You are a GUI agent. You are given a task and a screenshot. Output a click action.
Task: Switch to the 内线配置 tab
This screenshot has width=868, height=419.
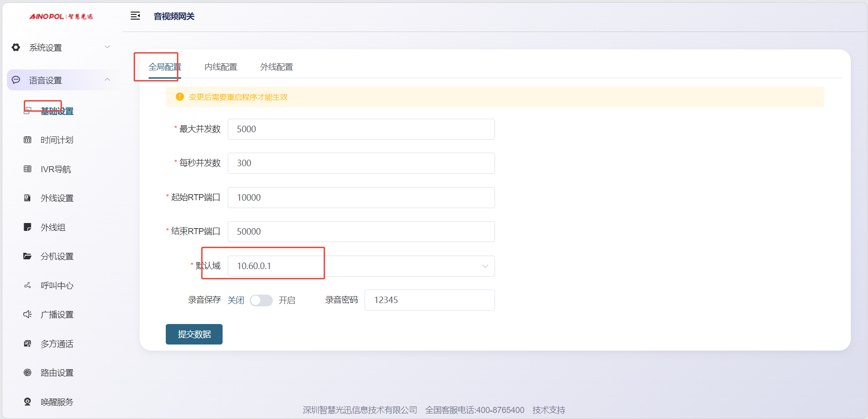pos(221,67)
